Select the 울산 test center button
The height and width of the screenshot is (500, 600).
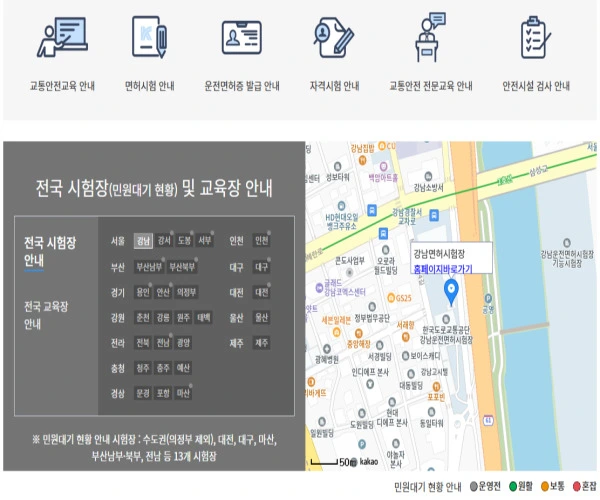261,317
